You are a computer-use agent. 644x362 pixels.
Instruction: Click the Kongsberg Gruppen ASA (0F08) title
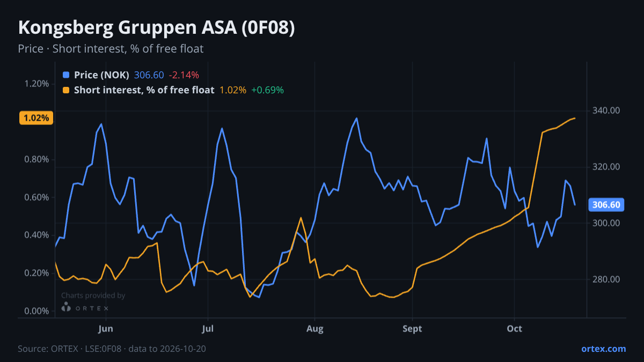156,28
